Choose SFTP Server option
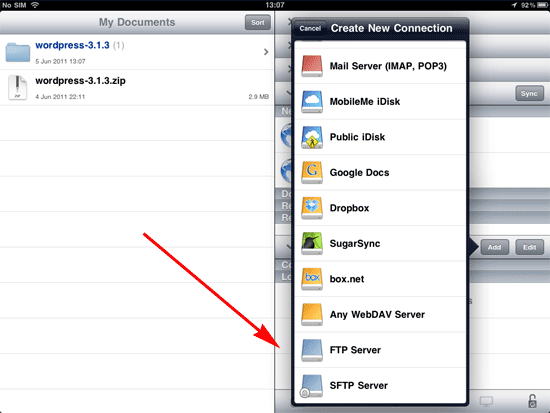This screenshot has height=413, width=550. point(380,386)
